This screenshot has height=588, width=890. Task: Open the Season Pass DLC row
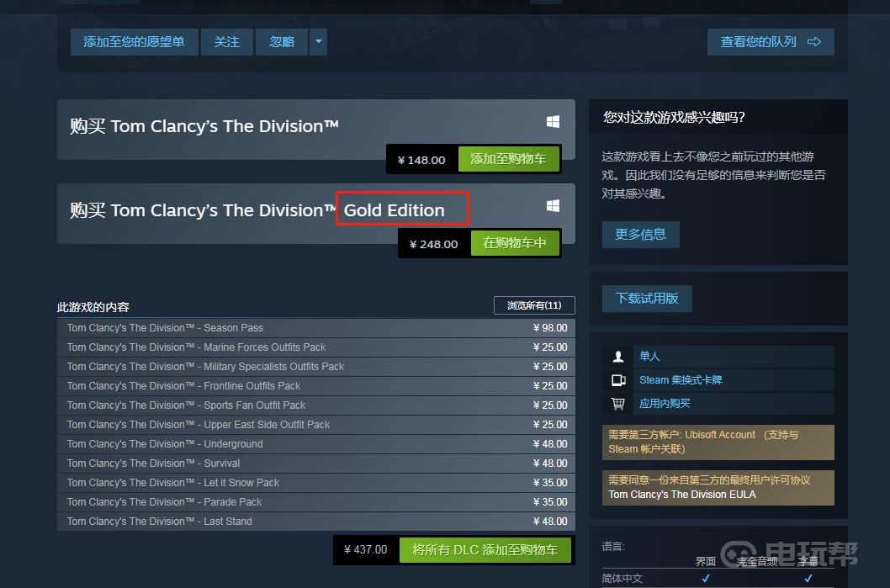point(316,328)
